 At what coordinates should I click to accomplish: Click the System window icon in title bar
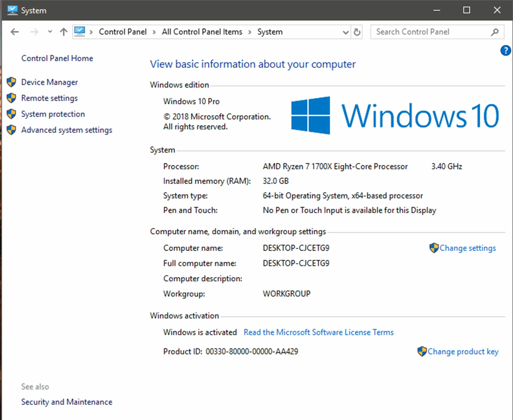tap(12, 10)
